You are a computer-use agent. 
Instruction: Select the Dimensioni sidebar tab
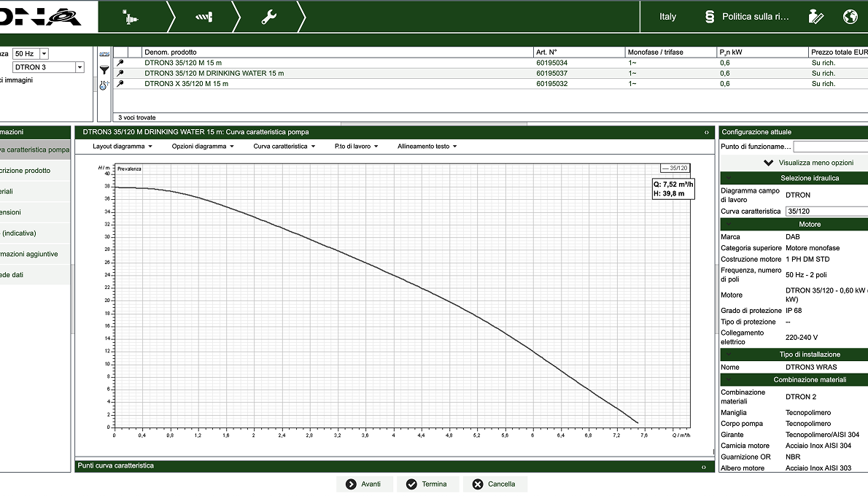tap(35, 212)
